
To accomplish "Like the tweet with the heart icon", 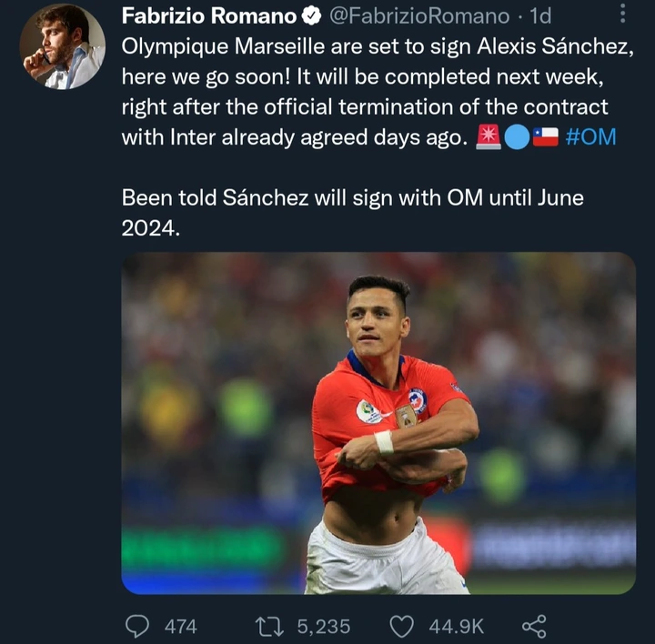I will click(402, 626).
